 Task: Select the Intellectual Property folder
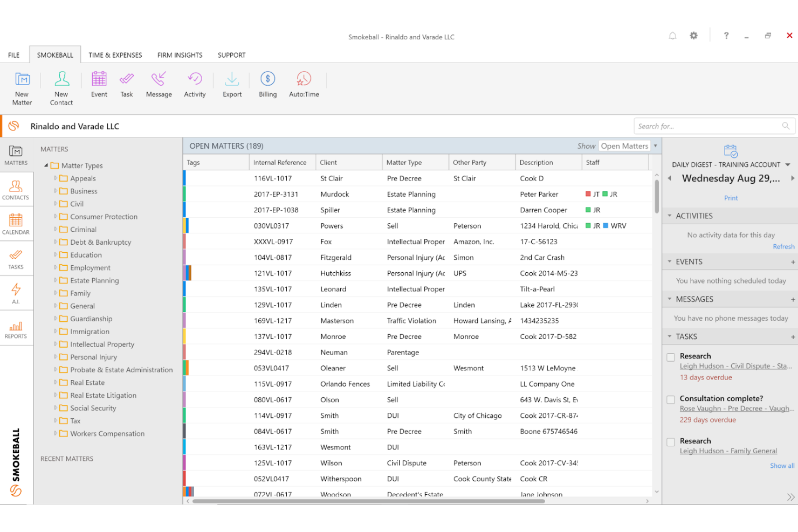102,344
